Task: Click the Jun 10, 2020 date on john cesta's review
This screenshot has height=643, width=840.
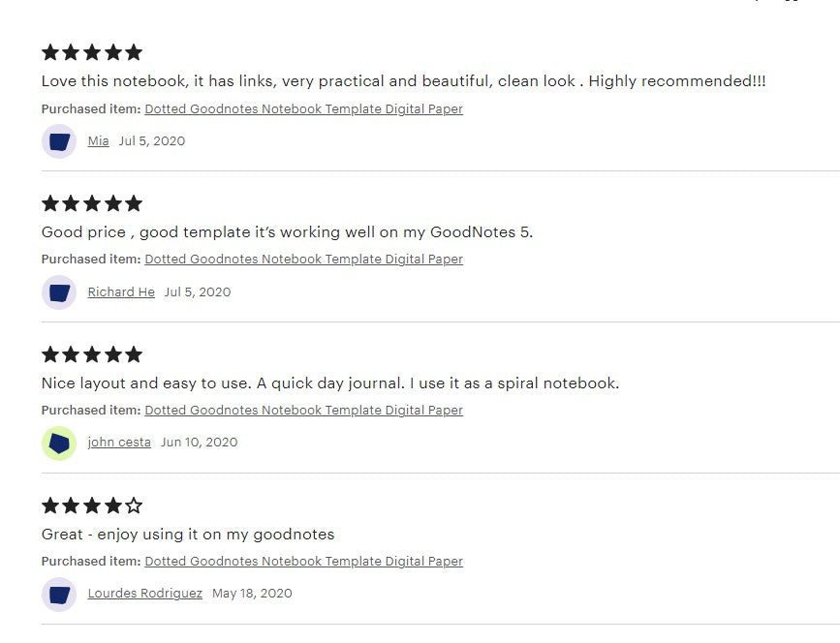Action: pyautogui.click(x=199, y=442)
